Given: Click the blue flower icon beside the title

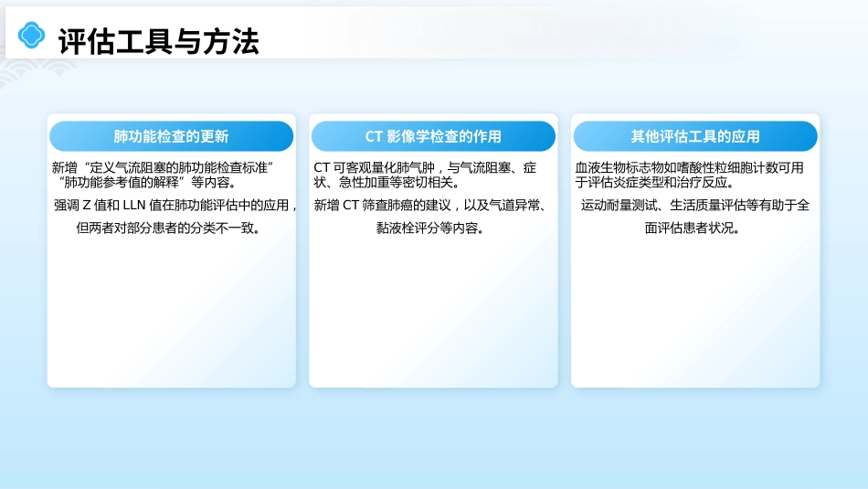Looking at the screenshot, I should 32,35.
